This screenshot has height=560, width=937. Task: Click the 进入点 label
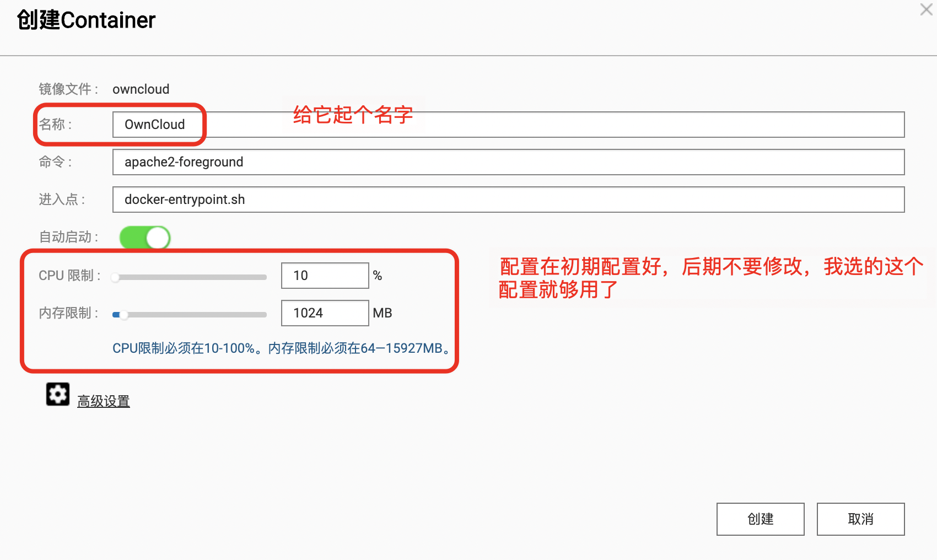click(62, 200)
